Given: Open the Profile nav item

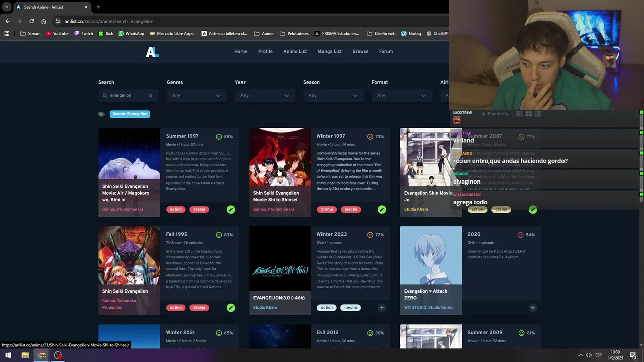Looking at the screenshot, I should (x=265, y=51).
